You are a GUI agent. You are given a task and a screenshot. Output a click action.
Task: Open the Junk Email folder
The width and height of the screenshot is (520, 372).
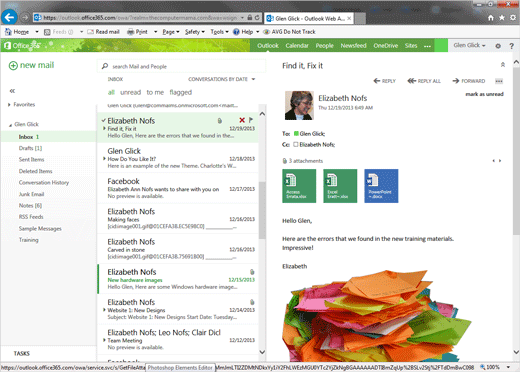[x=31, y=194]
